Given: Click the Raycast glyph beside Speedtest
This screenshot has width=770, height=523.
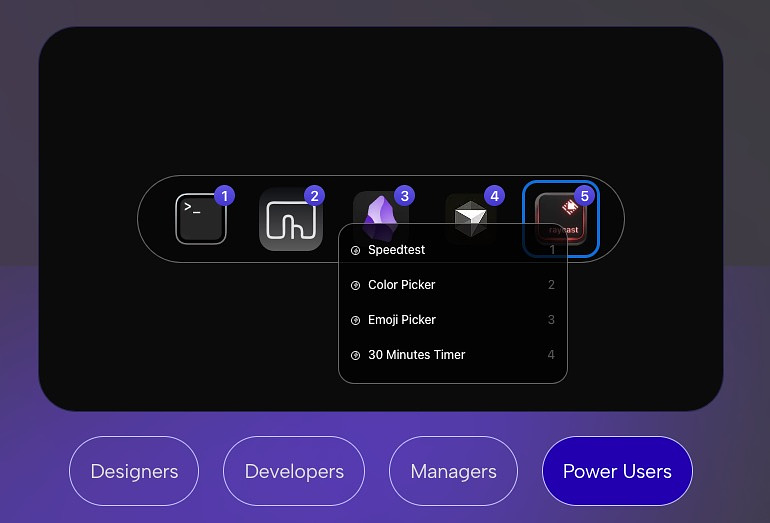Looking at the screenshot, I should tap(356, 250).
